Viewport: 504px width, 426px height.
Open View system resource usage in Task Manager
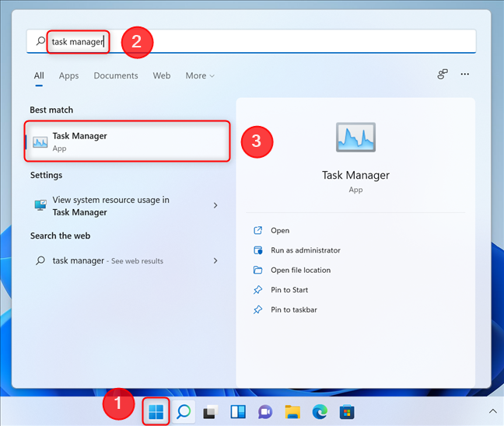128,206
